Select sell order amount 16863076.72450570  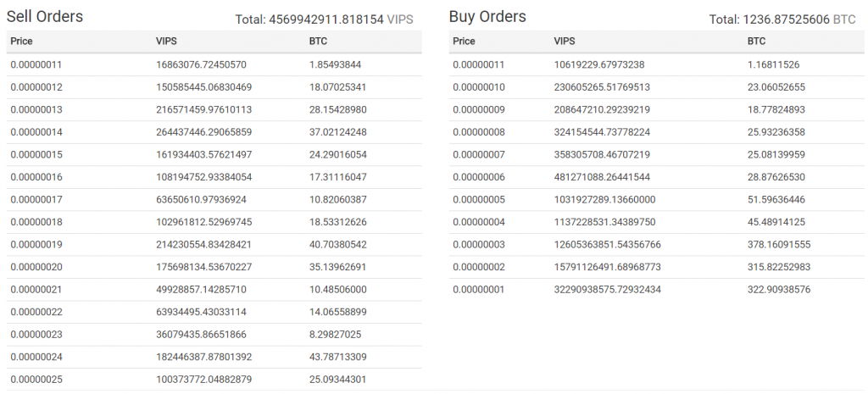pos(201,64)
